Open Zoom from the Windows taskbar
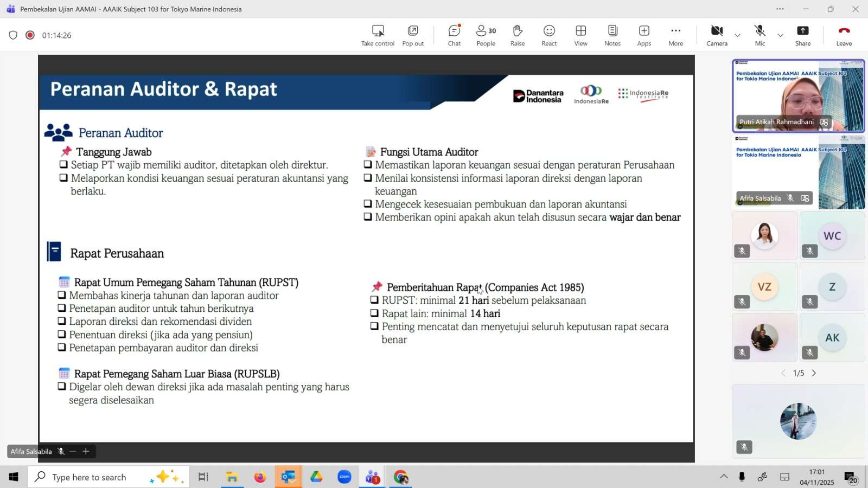The width and height of the screenshot is (868, 488). click(344, 477)
